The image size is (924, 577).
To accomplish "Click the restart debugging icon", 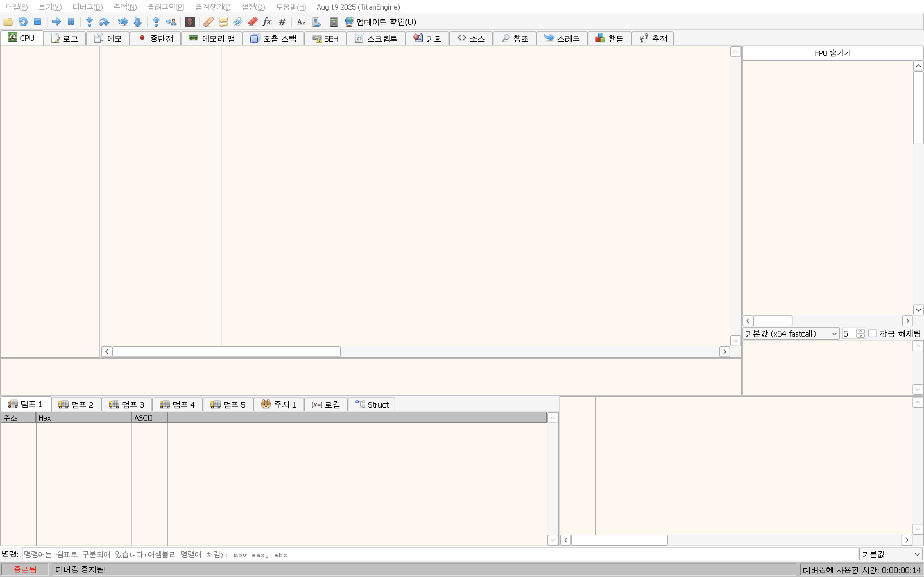I will 23,22.
